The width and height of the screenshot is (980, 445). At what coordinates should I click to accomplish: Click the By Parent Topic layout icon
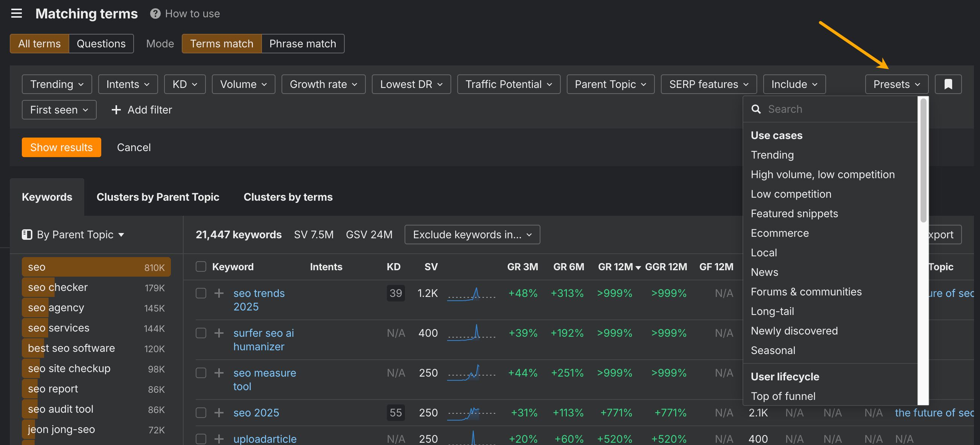[x=27, y=235]
